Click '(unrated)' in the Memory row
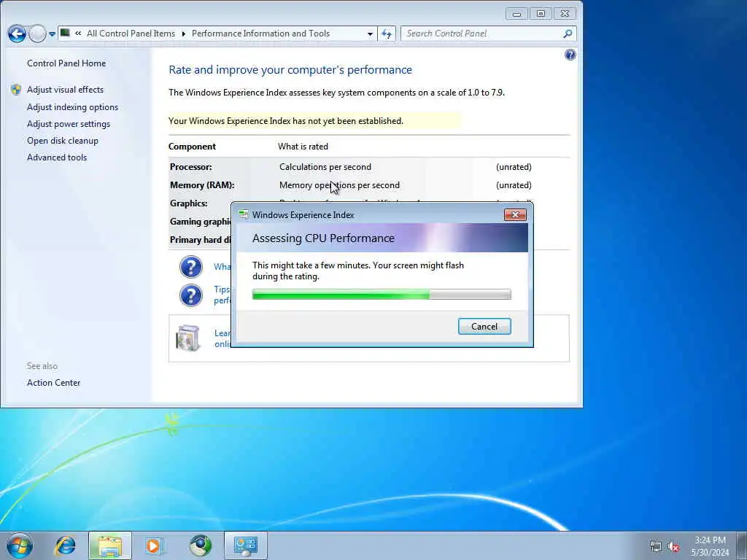The height and width of the screenshot is (560, 747). (x=514, y=185)
